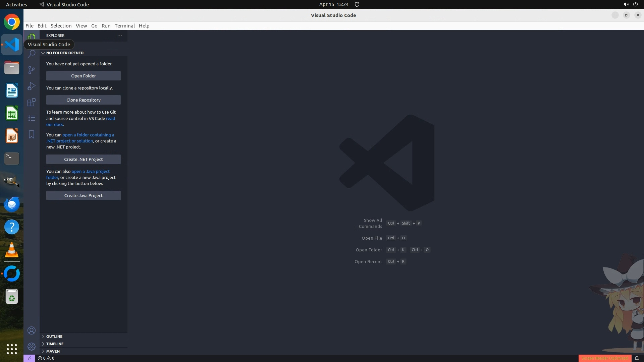Open Run and Debug view icon

pos(32,86)
